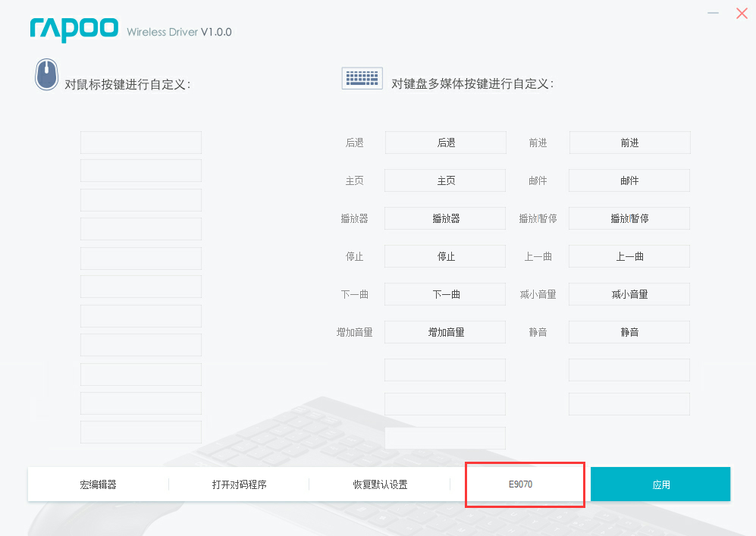Viewport: 756px width, 536px height.
Task: Click the keyboard icon for multimedia keys
Action: coord(362,78)
